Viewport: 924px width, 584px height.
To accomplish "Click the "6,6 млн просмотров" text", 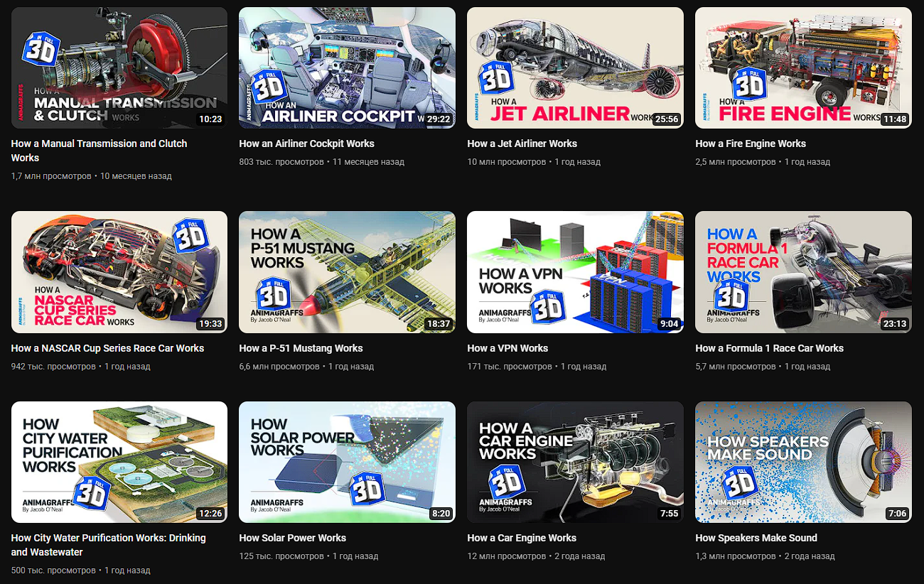I will [279, 367].
